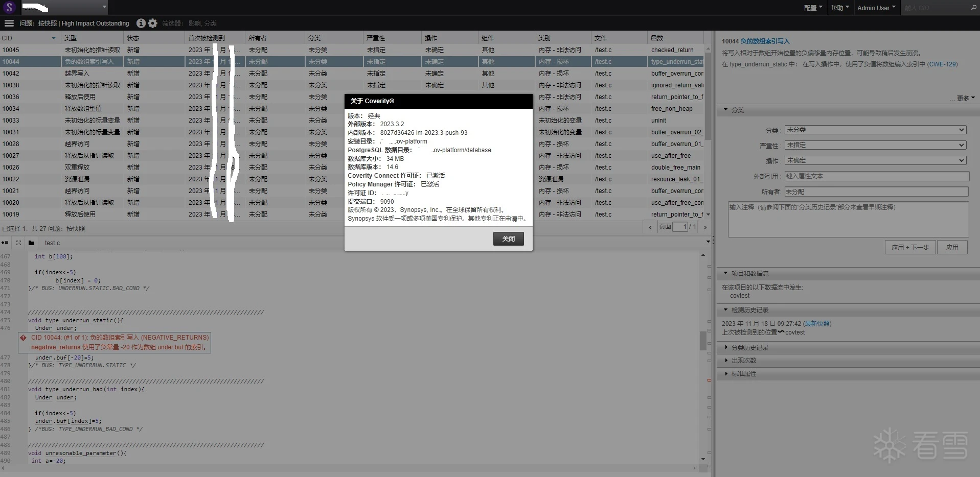Image resolution: width=980 pixels, height=477 pixels.
Task: Select issue row CID 10034
Action: [x=352, y=109]
